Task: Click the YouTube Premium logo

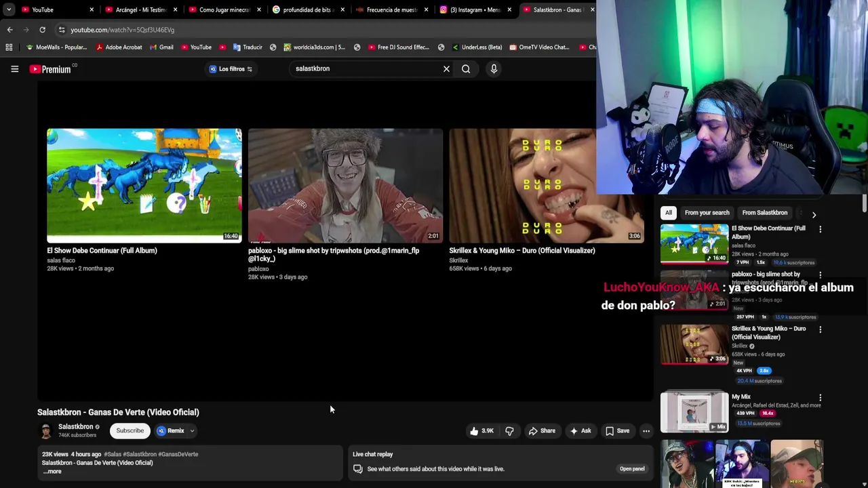Action: 50,68
